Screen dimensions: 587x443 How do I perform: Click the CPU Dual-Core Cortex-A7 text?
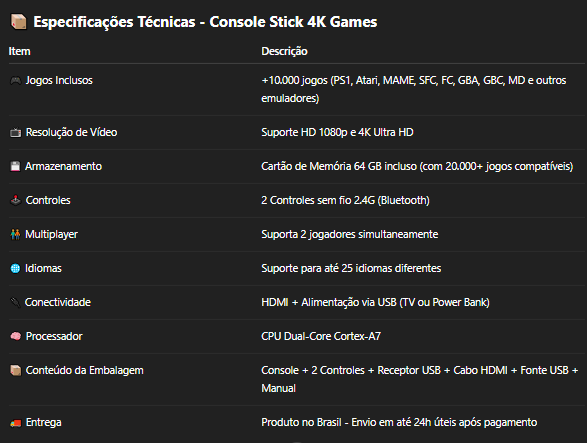click(321, 336)
